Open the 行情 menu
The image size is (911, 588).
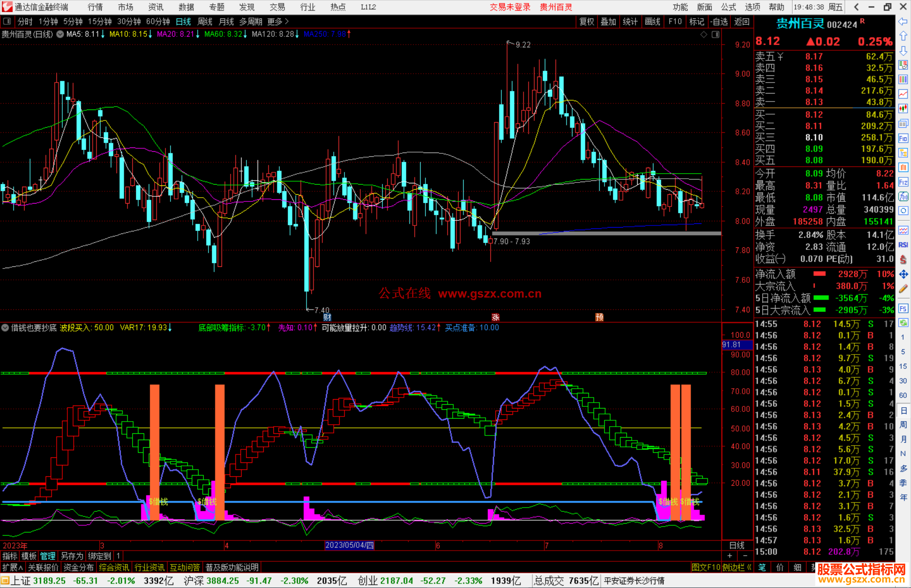coord(95,7)
